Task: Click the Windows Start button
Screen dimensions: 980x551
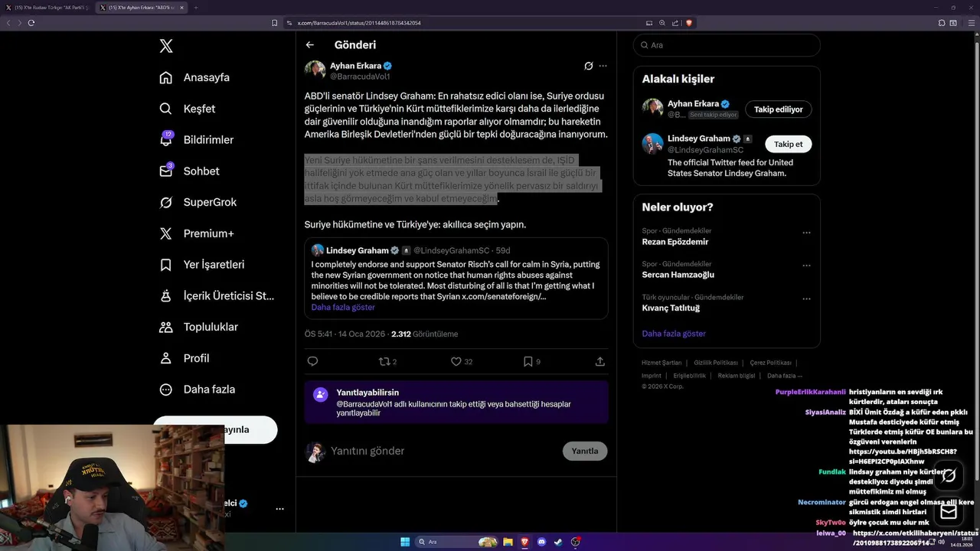Action: pos(405,542)
